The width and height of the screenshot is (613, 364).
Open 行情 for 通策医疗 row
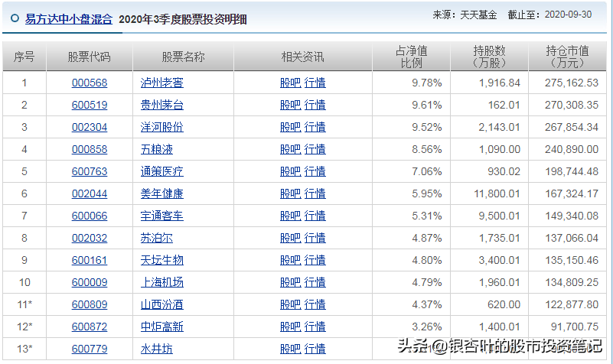tap(315, 171)
